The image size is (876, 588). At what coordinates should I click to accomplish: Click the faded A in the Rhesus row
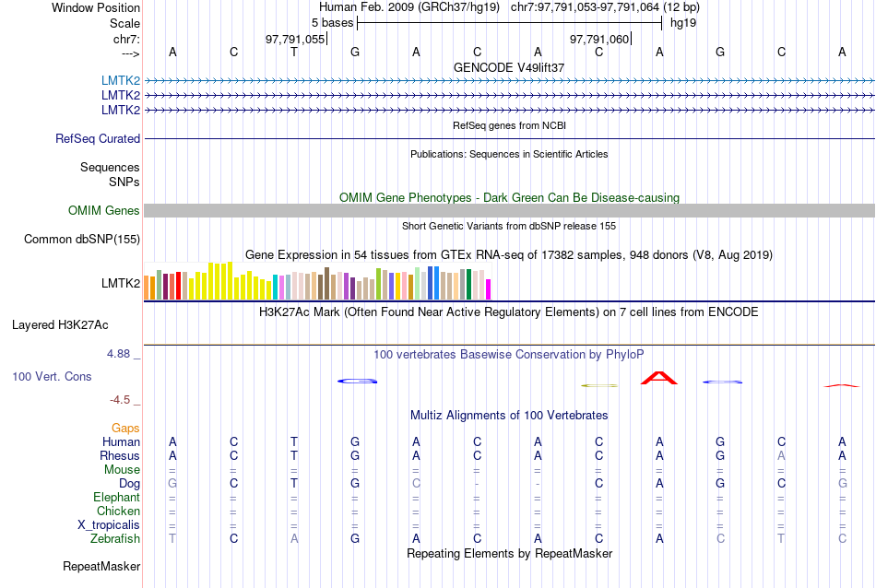(781, 455)
